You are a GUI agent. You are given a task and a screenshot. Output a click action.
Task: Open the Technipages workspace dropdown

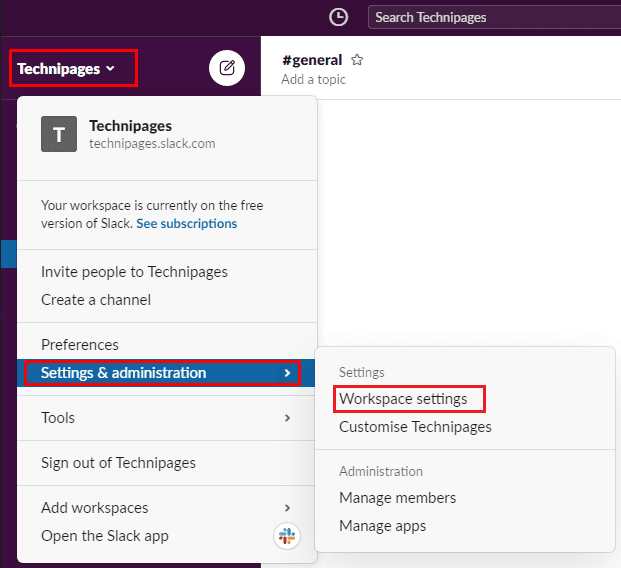tap(67, 69)
